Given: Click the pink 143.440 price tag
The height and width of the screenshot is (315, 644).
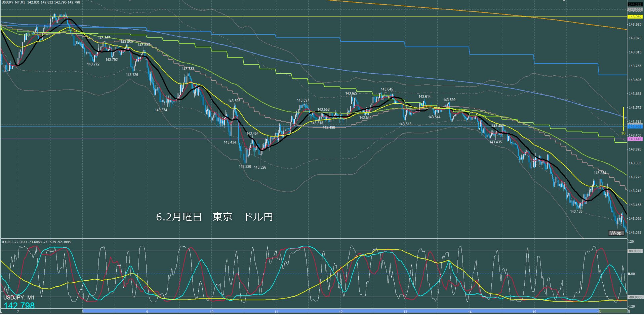Looking at the screenshot, I should 635,139.
